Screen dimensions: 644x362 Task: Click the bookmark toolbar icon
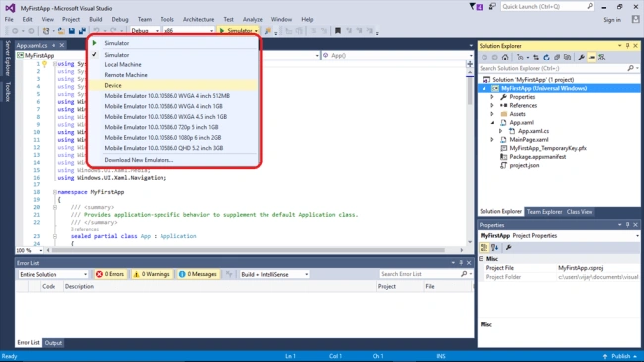[338, 31]
